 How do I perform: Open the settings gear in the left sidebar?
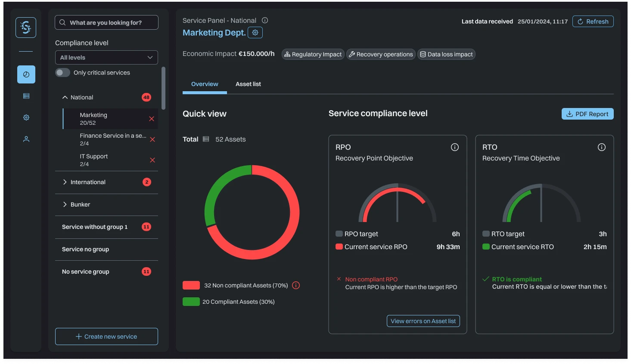point(26,117)
